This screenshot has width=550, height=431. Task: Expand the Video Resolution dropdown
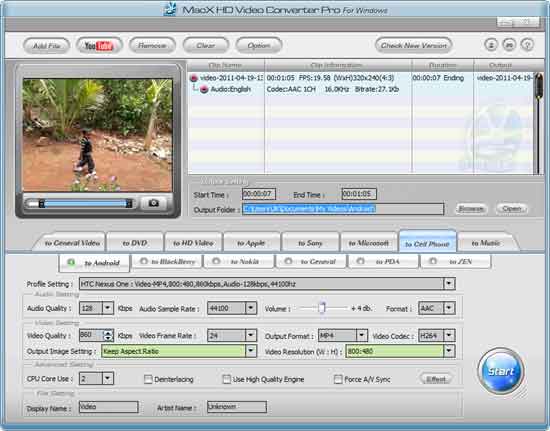click(449, 351)
